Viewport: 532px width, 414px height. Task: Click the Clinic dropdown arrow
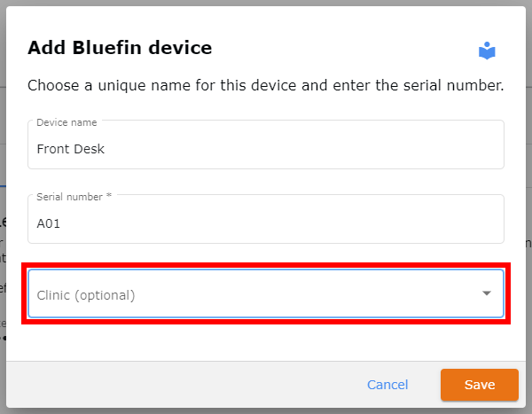[x=487, y=293]
